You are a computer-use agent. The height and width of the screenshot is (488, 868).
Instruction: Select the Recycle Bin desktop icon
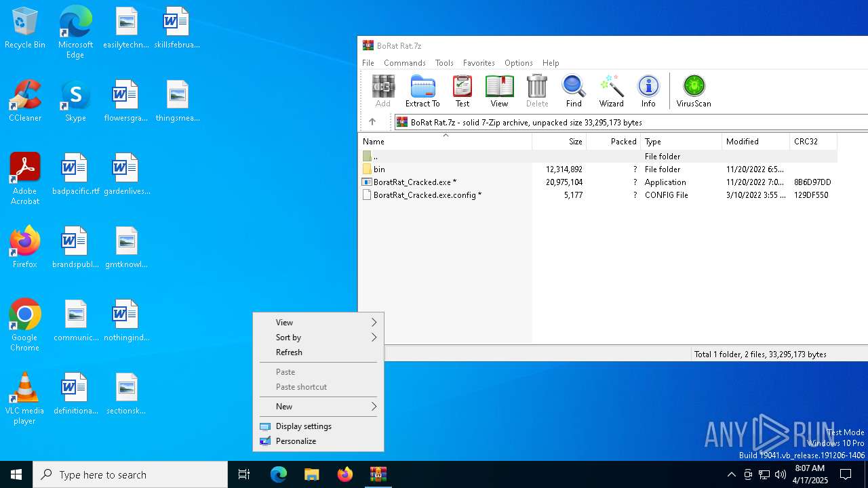[x=25, y=28]
